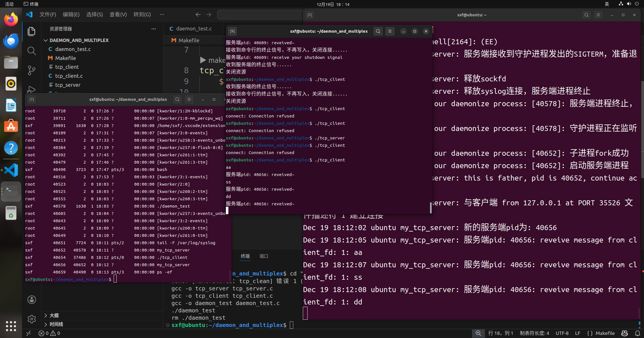This screenshot has height=338, width=644.
Task: Click the scrollbar in tcp_client terminal
Action: point(431,208)
